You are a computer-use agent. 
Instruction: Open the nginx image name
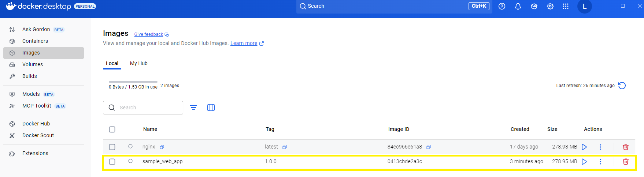pos(149,147)
